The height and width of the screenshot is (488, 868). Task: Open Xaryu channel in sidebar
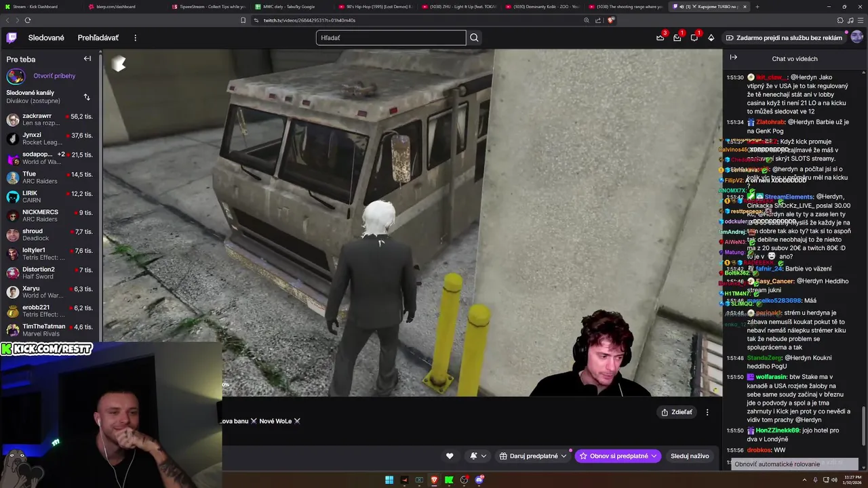[x=50, y=291]
